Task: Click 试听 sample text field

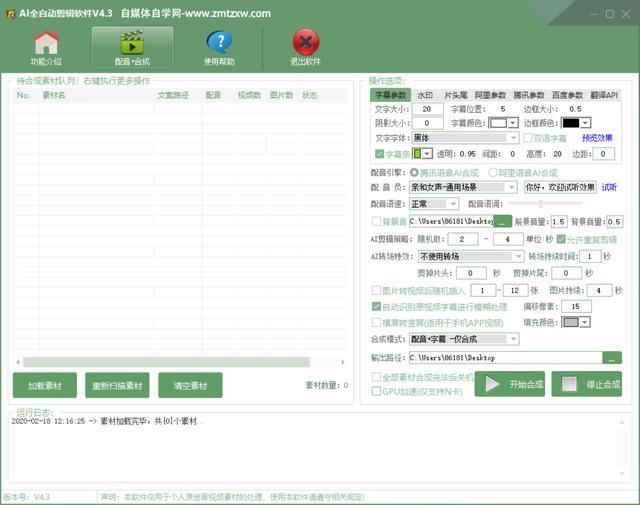Action: [x=560, y=187]
